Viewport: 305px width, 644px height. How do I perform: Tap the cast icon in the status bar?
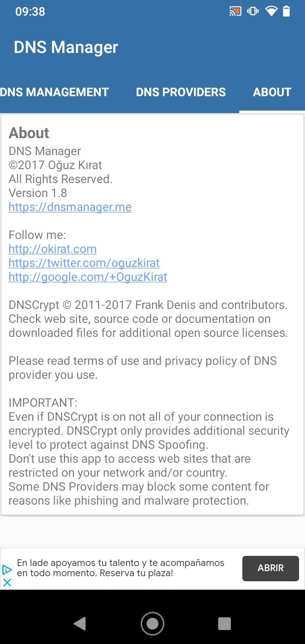(235, 11)
